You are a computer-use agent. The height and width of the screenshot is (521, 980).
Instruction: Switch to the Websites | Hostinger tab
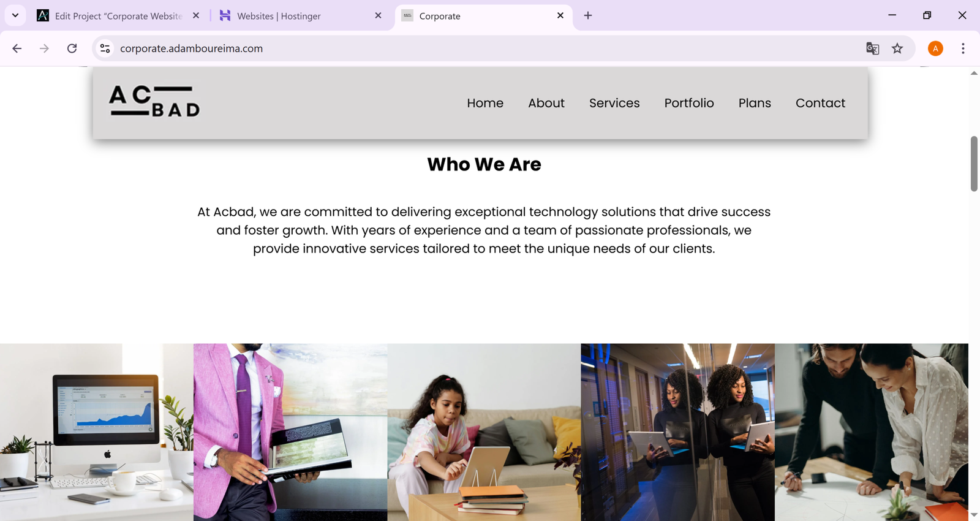288,16
